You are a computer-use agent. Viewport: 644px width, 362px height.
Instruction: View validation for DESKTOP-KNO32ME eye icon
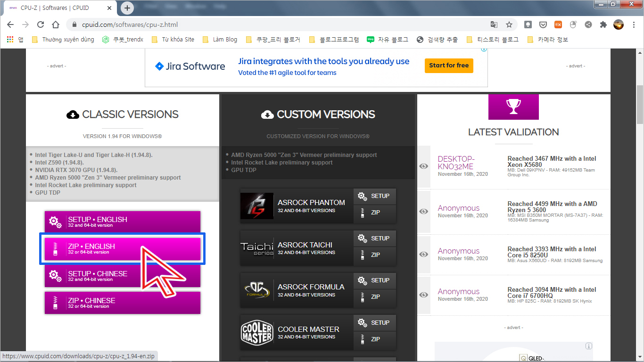click(424, 166)
